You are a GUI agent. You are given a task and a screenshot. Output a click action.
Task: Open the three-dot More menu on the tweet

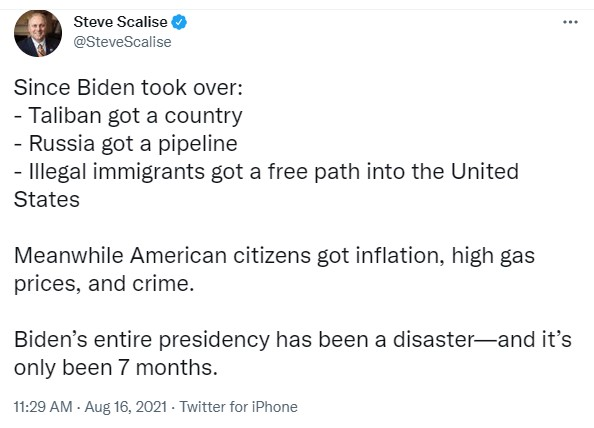(x=570, y=22)
